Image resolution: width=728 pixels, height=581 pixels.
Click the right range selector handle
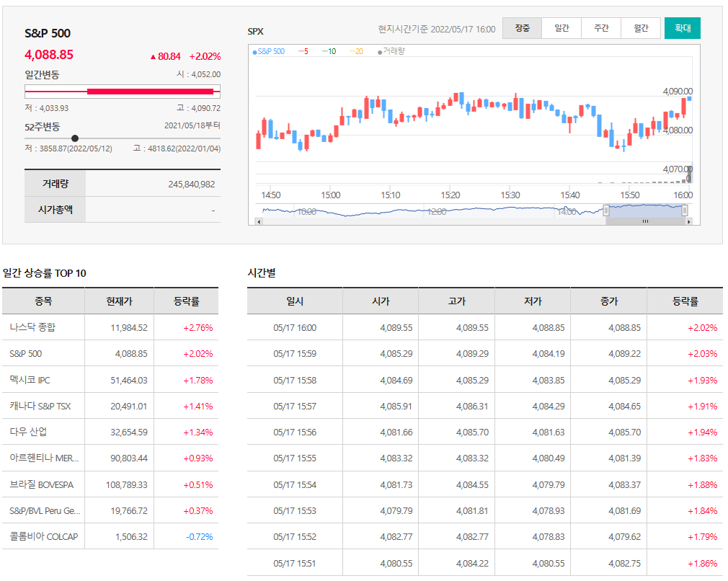684,210
